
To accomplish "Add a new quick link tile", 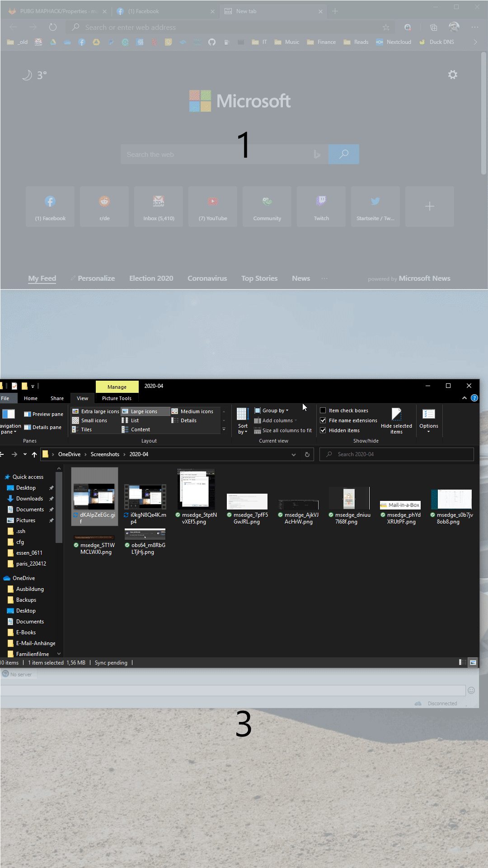I will (430, 207).
